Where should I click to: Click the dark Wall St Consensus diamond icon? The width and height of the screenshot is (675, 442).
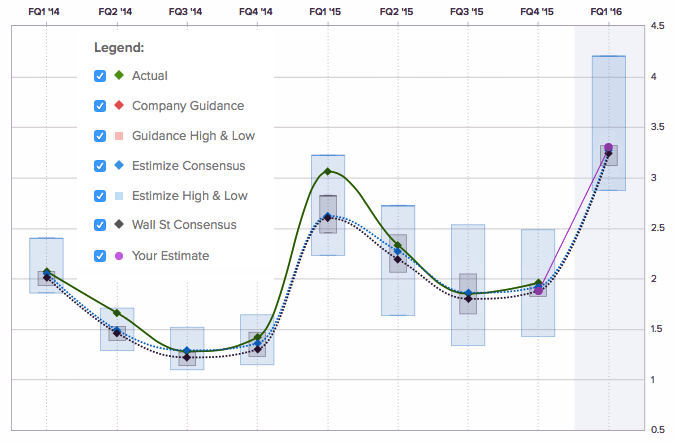(119, 225)
